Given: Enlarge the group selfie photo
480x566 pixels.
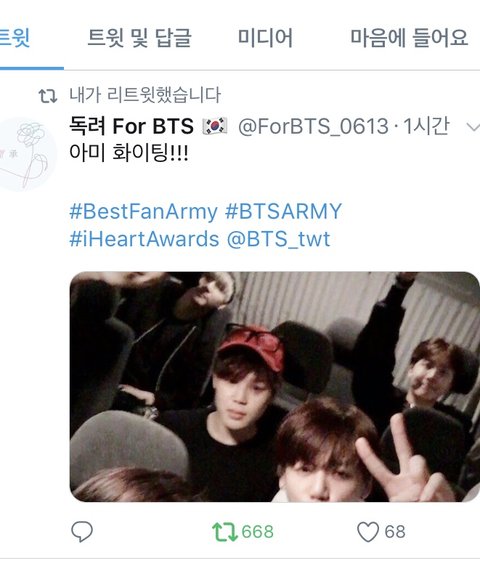Looking at the screenshot, I should coord(275,387).
